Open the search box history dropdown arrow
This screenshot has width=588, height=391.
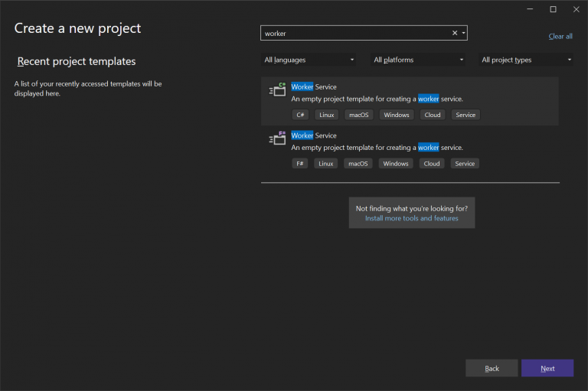(463, 33)
